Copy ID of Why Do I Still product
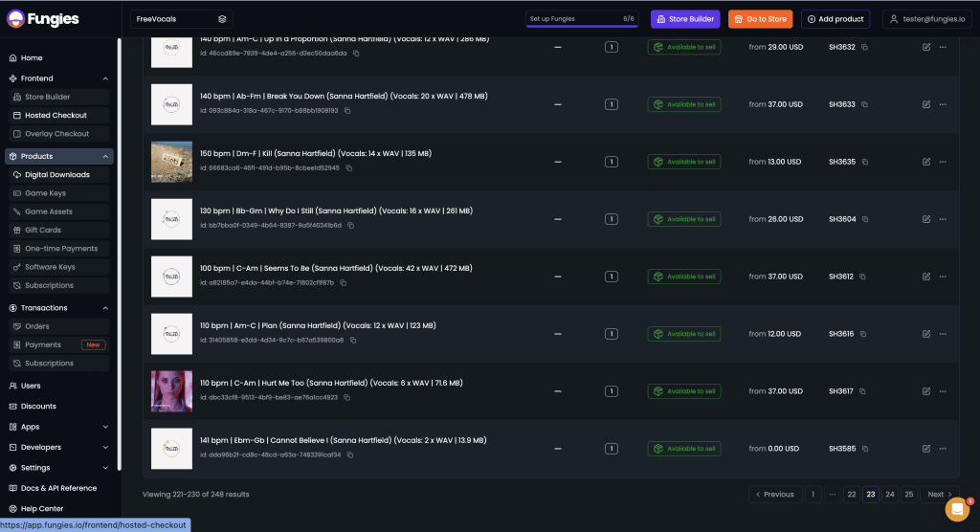 [350, 226]
